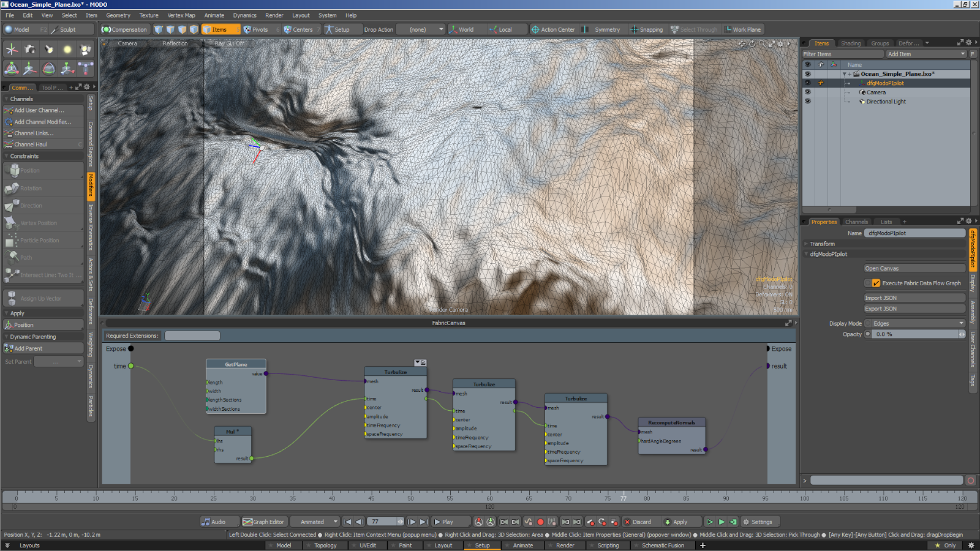The height and width of the screenshot is (551, 980).
Task: Open the Vertex Map menu
Action: [x=181, y=15]
